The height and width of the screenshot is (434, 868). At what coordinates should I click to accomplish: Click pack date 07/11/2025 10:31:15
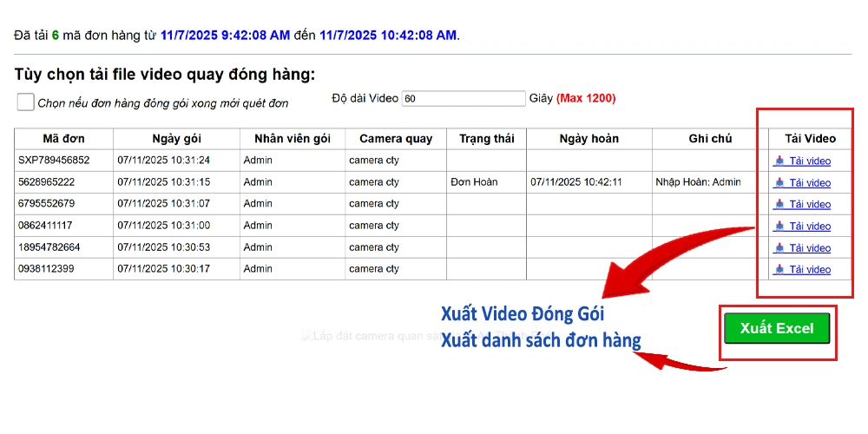(x=164, y=182)
